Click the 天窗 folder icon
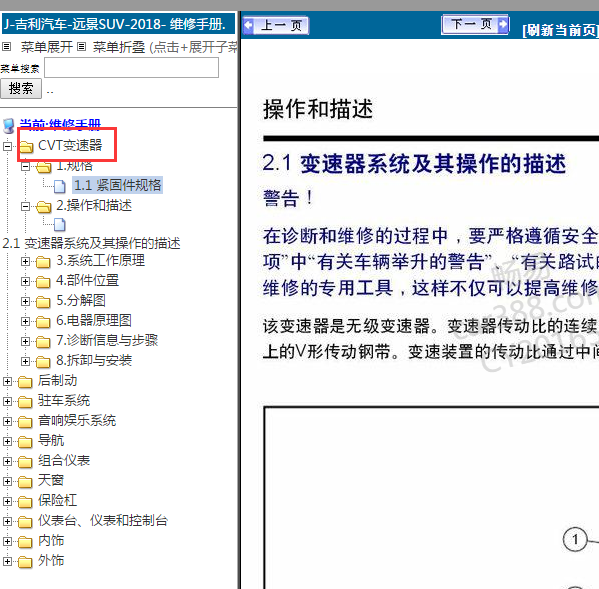The image size is (599, 589). 25,482
